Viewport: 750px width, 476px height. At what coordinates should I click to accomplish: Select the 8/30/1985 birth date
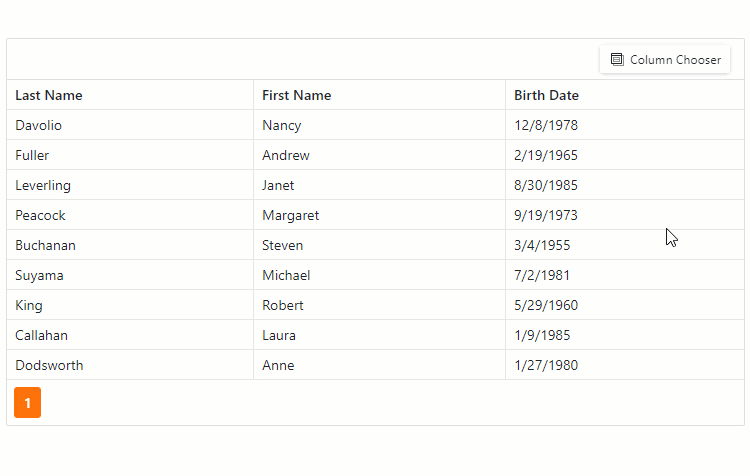[546, 186]
